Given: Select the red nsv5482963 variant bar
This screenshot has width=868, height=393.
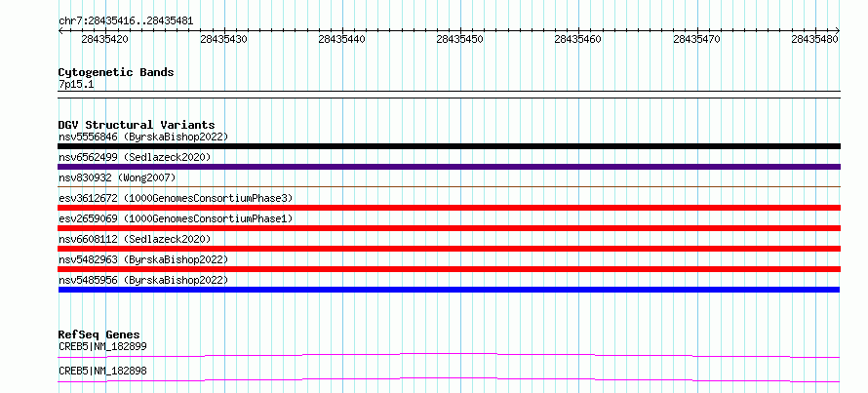Looking at the screenshot, I should (449, 269).
